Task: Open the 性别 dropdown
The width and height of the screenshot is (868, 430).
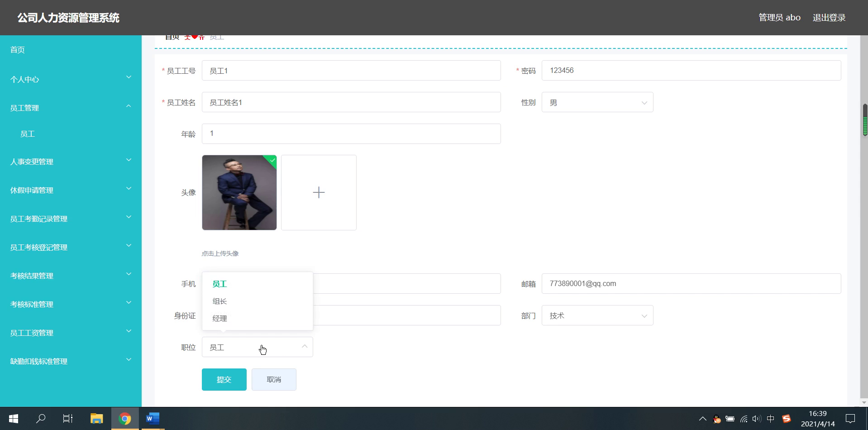Action: (x=597, y=103)
